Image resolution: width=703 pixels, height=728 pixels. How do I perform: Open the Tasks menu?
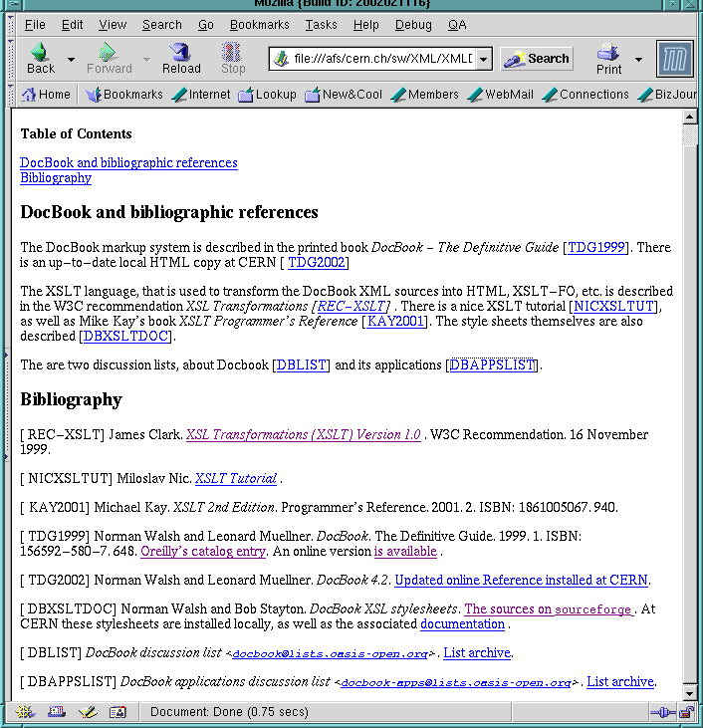[x=321, y=25]
